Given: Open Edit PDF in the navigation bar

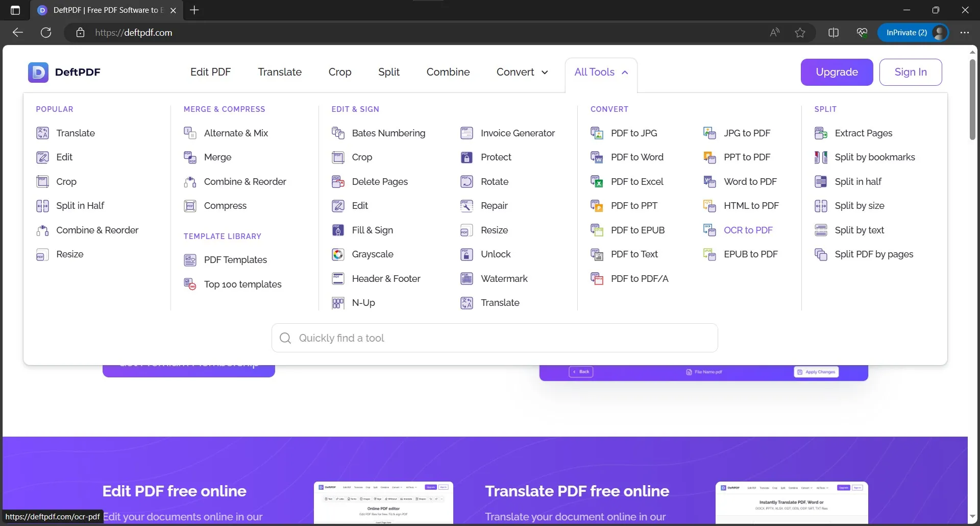Looking at the screenshot, I should 210,72.
